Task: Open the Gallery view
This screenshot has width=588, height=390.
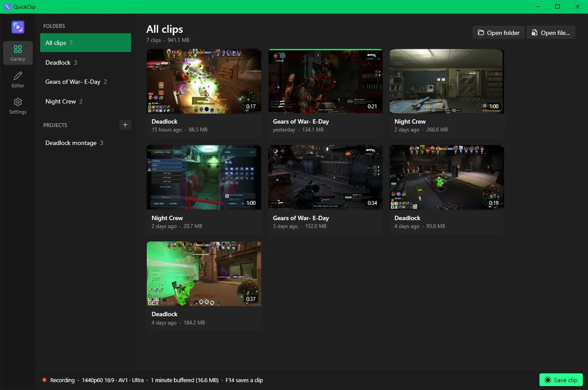Action: point(18,53)
